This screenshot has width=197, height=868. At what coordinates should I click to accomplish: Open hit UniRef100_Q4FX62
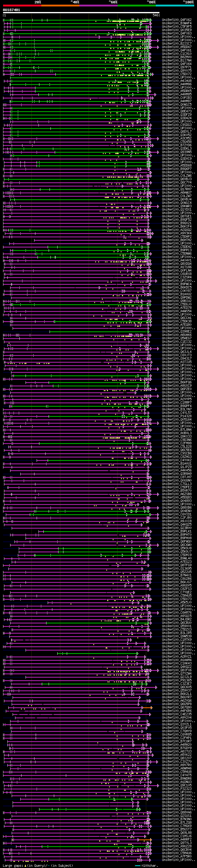(177, 20)
